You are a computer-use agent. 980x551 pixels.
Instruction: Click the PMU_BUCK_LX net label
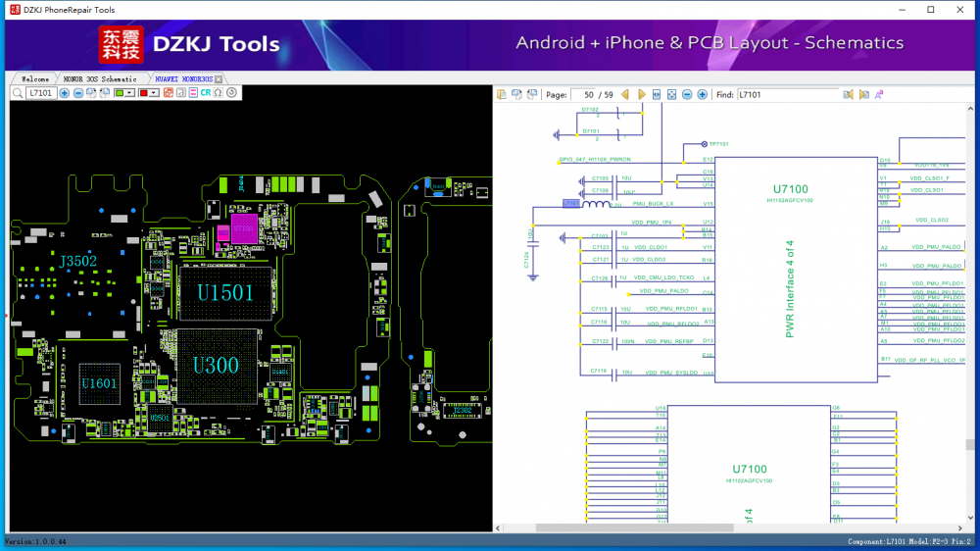[x=653, y=204]
